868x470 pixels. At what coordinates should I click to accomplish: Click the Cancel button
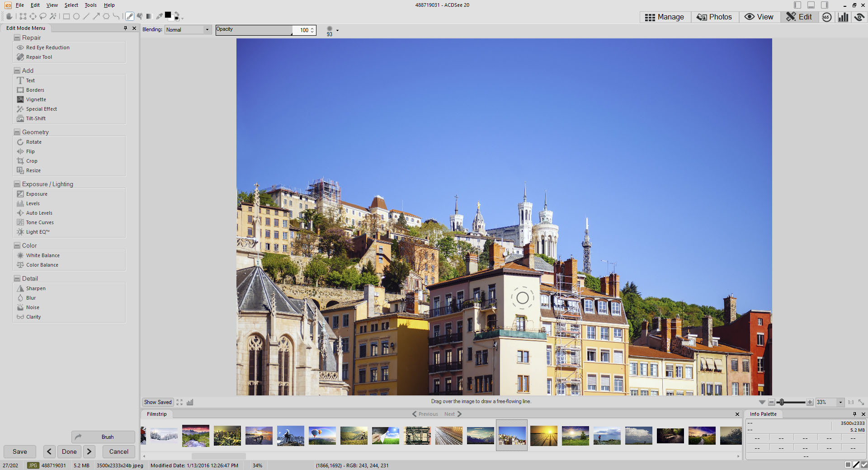point(118,451)
